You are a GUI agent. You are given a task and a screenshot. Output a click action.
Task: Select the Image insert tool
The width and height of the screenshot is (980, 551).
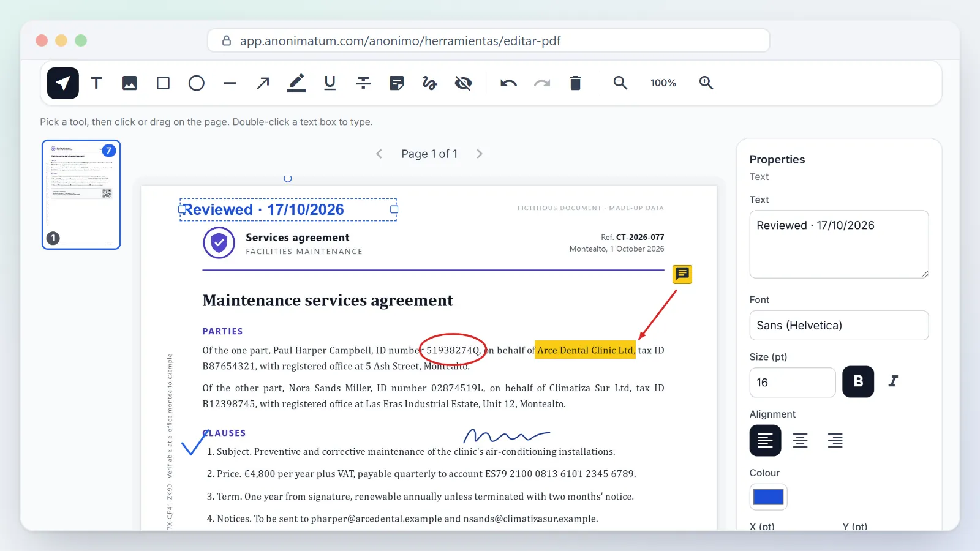130,83
